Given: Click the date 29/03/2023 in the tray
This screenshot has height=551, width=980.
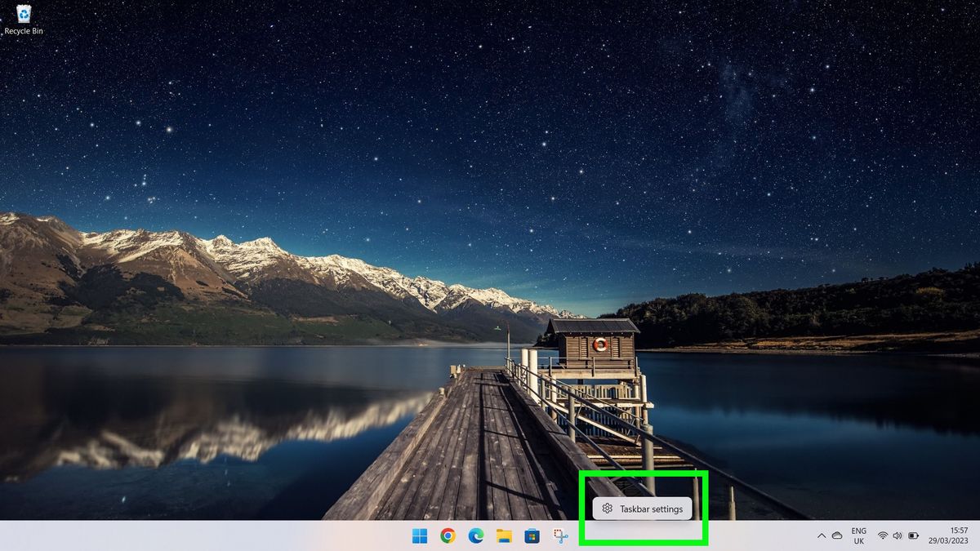Looking at the screenshot, I should tap(947, 540).
